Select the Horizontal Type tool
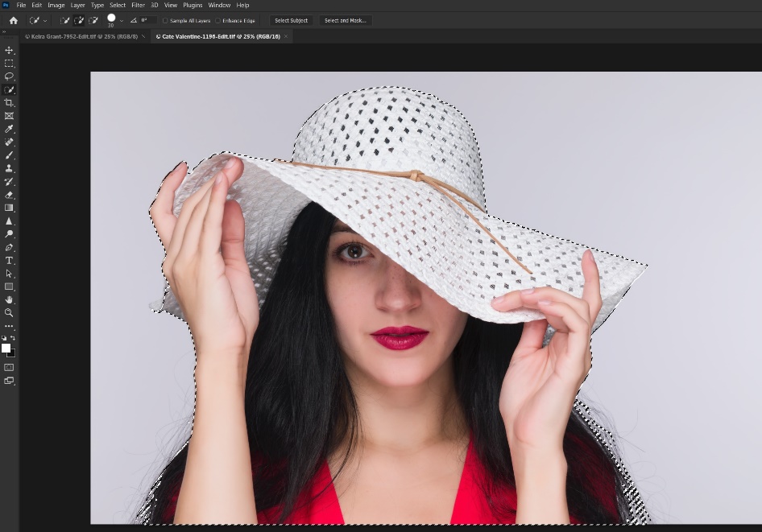The height and width of the screenshot is (532, 762). tap(10, 260)
